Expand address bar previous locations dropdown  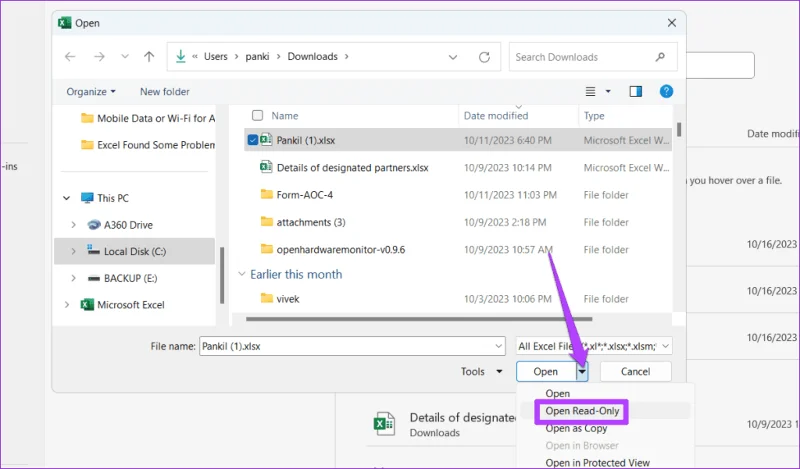[453, 57]
